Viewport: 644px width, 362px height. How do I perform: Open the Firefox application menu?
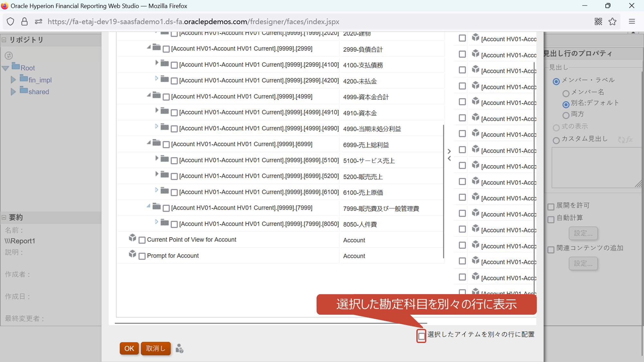pyautogui.click(x=632, y=22)
